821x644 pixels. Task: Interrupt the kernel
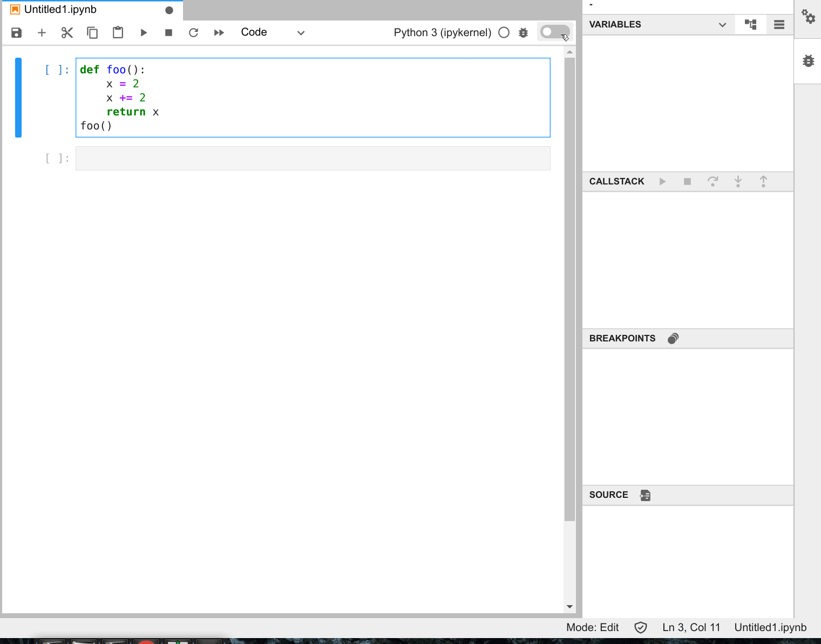click(x=168, y=32)
